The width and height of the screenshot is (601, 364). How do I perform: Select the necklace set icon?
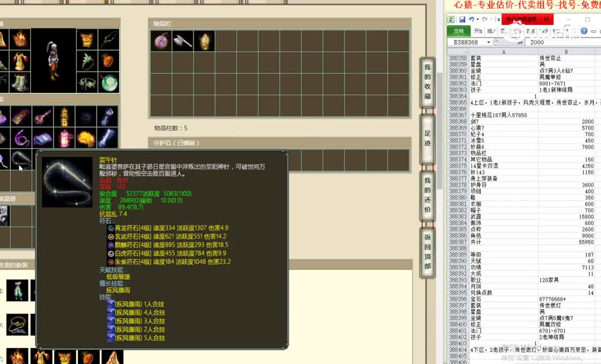coord(17,325)
